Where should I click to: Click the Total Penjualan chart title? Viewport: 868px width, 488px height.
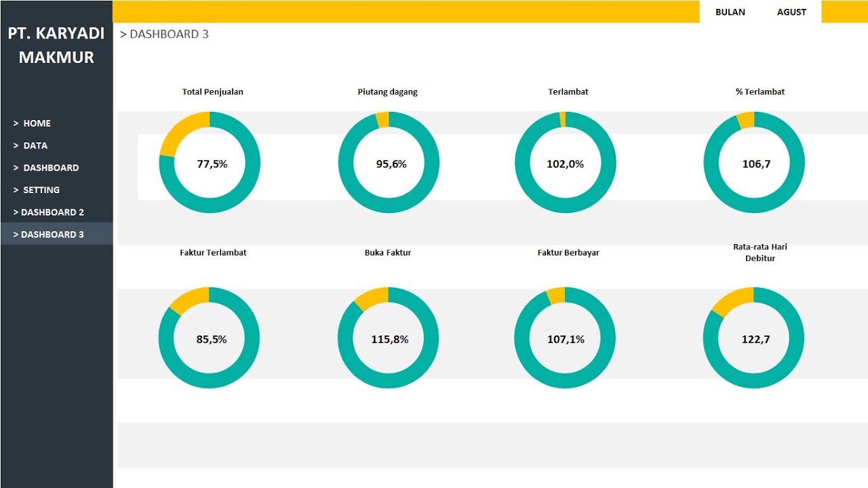213,91
